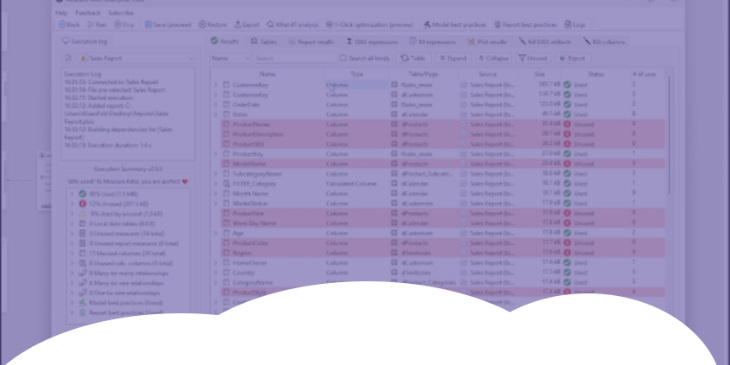This screenshot has width=730, height=365.
Task: Open the Logs toolbar item
Action: click(575, 25)
